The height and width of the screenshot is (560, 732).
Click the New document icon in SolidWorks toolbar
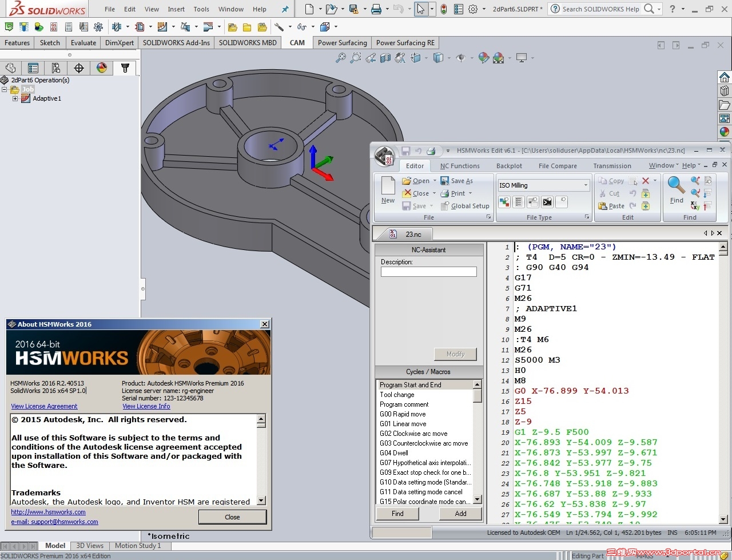(309, 9)
